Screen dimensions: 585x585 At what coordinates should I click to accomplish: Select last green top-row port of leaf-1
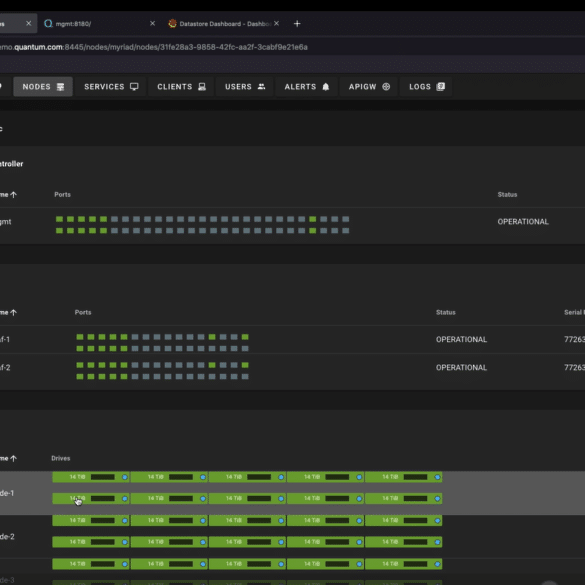point(245,337)
